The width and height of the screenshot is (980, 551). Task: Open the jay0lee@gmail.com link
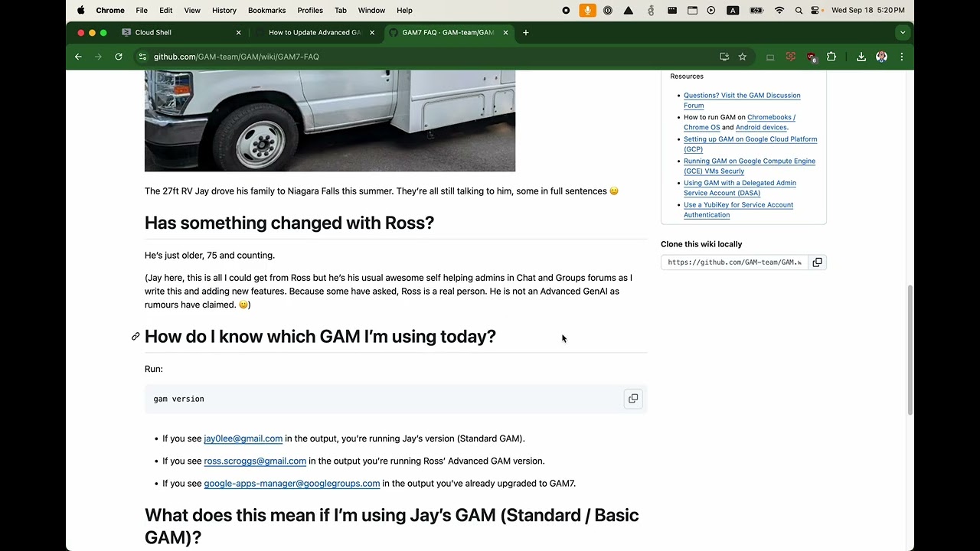[243, 439]
